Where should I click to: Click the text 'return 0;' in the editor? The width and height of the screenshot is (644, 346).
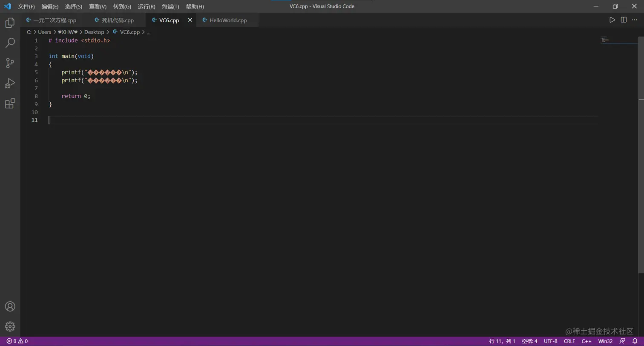(76, 96)
